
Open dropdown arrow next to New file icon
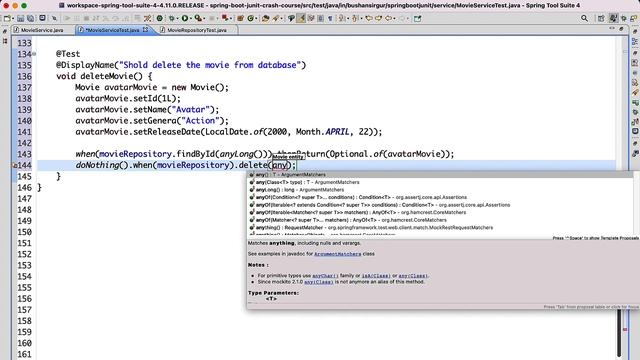pos(13,19)
